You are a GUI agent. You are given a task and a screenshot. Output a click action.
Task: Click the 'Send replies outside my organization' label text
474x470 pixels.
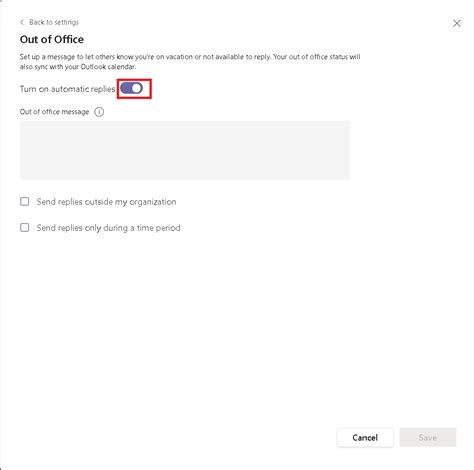click(x=106, y=202)
